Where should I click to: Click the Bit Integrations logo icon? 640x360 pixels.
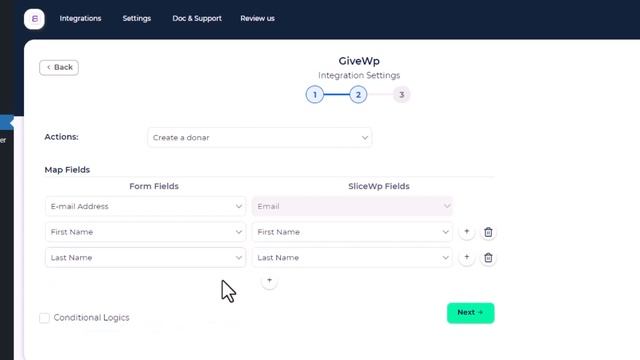click(x=34, y=19)
